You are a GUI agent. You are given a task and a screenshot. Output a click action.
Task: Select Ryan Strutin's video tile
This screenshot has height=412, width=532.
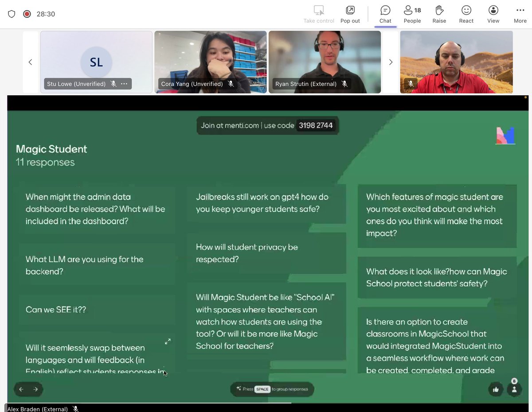325,62
